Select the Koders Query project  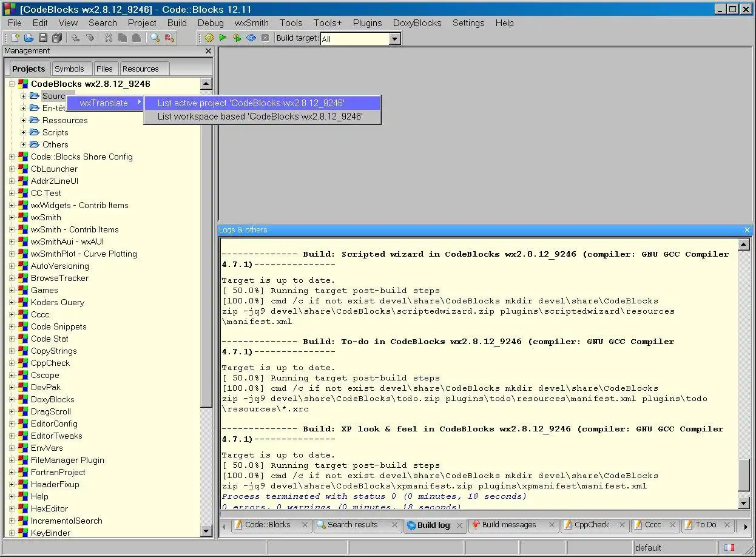pyautogui.click(x=58, y=302)
